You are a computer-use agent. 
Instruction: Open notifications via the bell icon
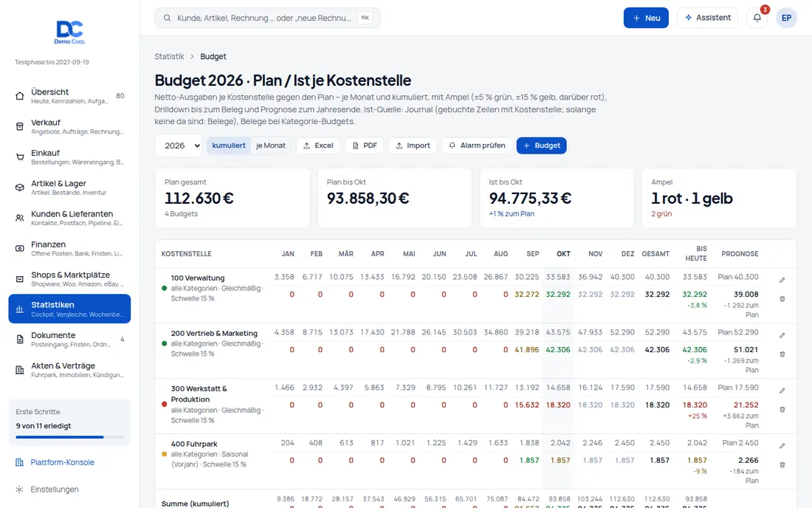757,18
